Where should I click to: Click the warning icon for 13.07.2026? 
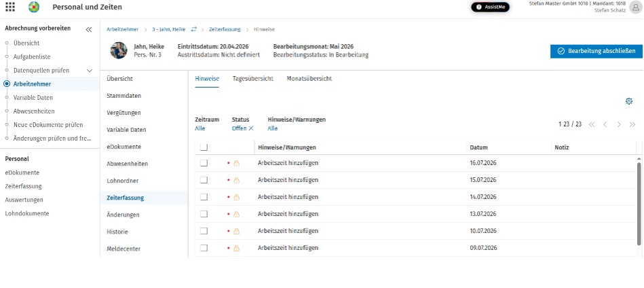[x=236, y=214]
